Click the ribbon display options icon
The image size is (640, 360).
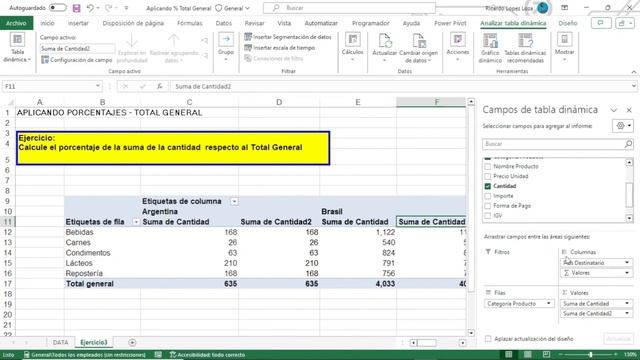click(564, 8)
